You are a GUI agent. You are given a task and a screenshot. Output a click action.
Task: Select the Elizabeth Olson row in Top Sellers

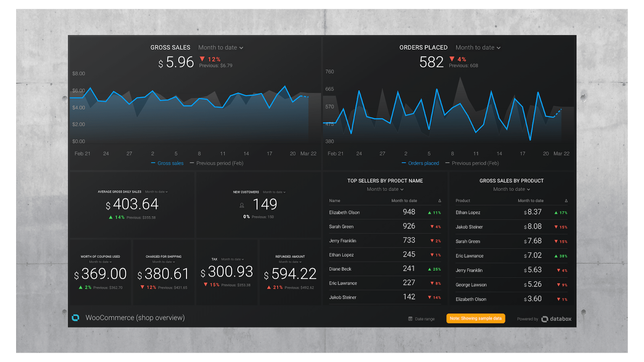coord(385,212)
